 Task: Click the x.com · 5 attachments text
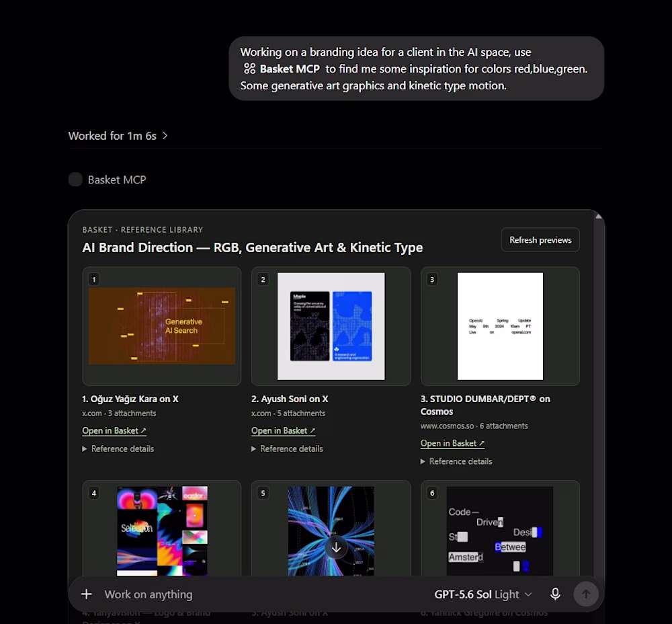coord(288,414)
